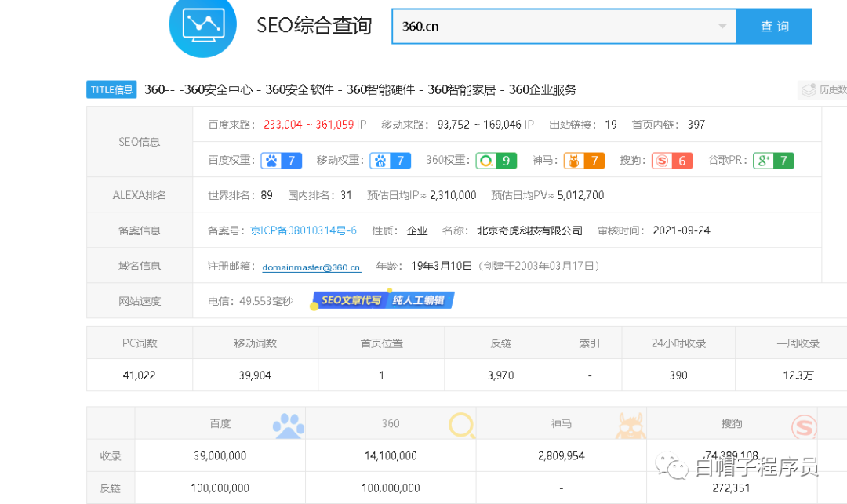The width and height of the screenshot is (847, 504).
Task: Click the 世界排名 value 89
Action: pyautogui.click(x=267, y=195)
